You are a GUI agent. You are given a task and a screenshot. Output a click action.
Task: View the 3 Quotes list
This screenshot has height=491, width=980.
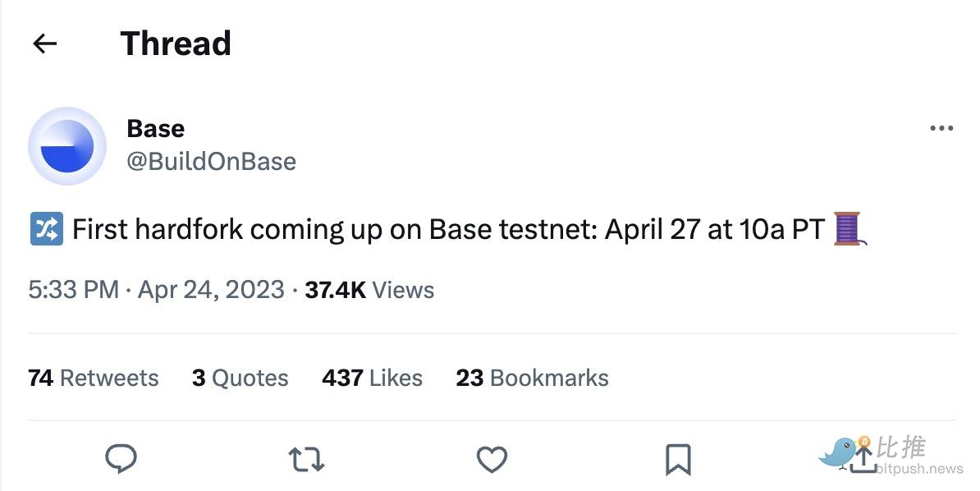pyautogui.click(x=240, y=378)
